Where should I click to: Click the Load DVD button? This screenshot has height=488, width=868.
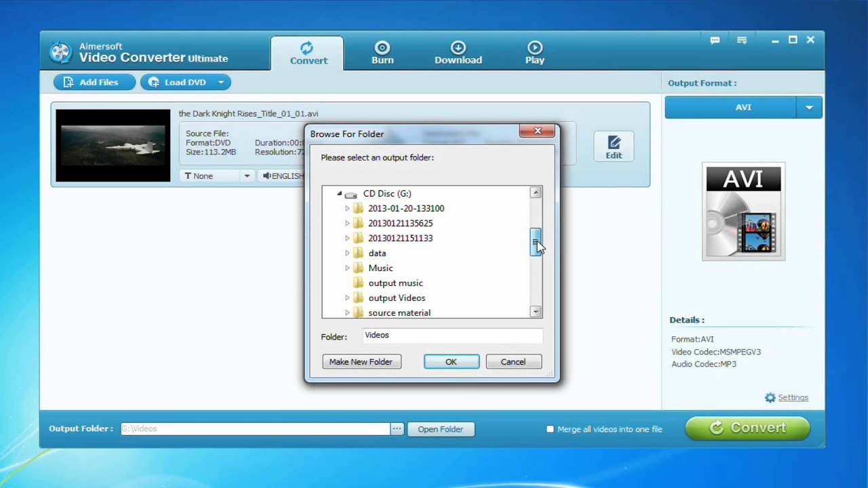(x=176, y=82)
